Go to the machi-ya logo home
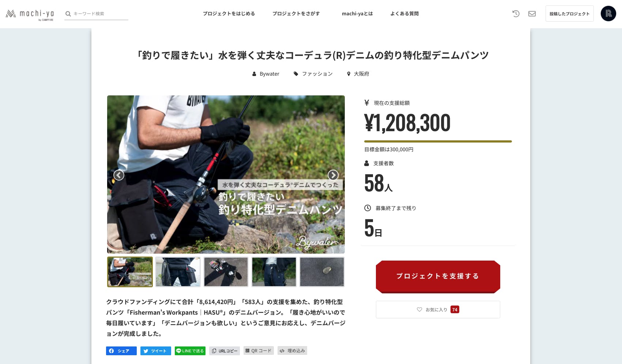 coord(30,14)
